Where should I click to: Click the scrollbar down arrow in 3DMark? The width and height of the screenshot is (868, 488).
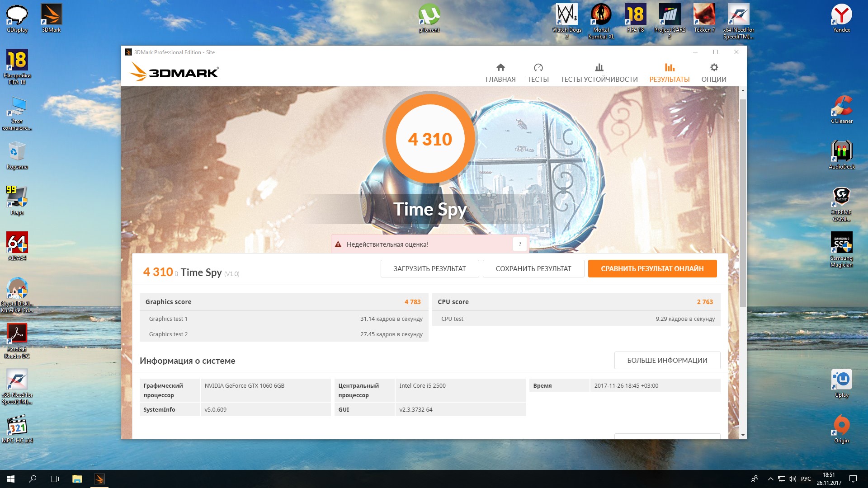point(743,435)
